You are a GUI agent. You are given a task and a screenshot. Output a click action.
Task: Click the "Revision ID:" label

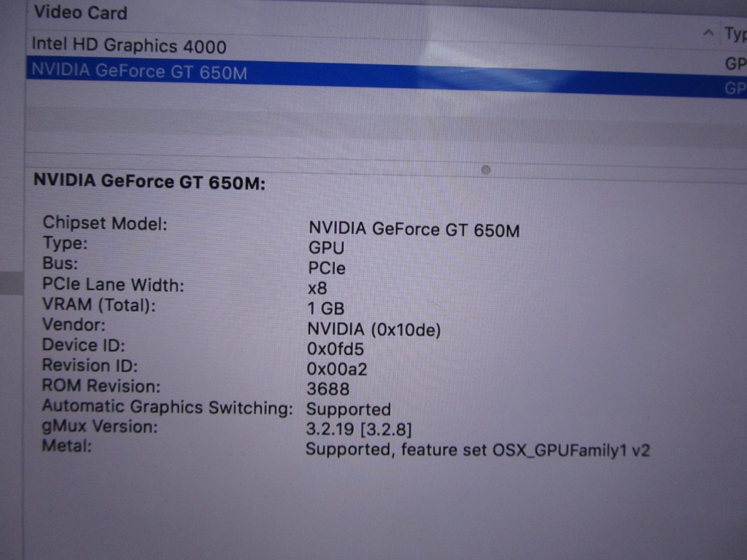[x=90, y=365]
